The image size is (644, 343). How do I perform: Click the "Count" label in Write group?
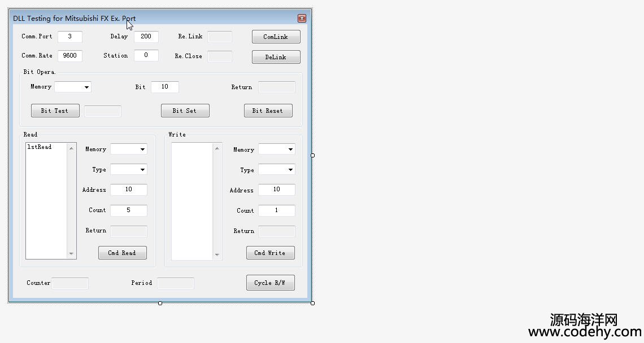click(245, 210)
